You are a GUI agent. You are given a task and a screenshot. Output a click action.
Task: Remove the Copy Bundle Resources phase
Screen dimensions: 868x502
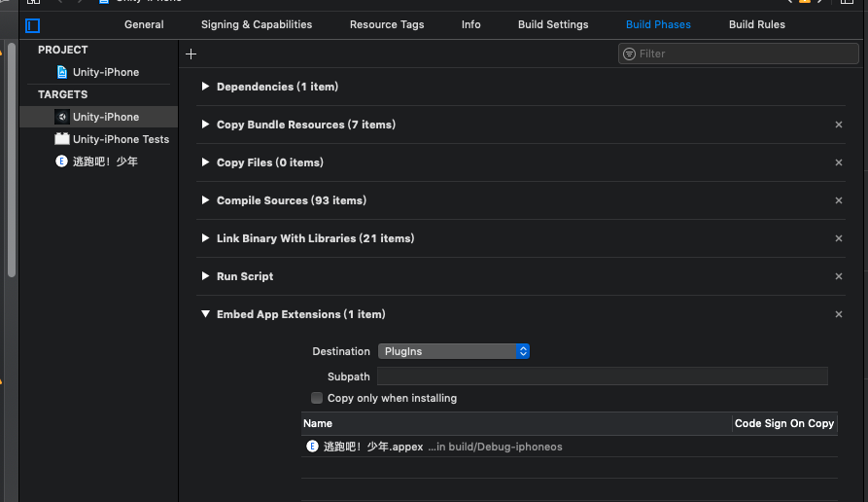(x=839, y=125)
